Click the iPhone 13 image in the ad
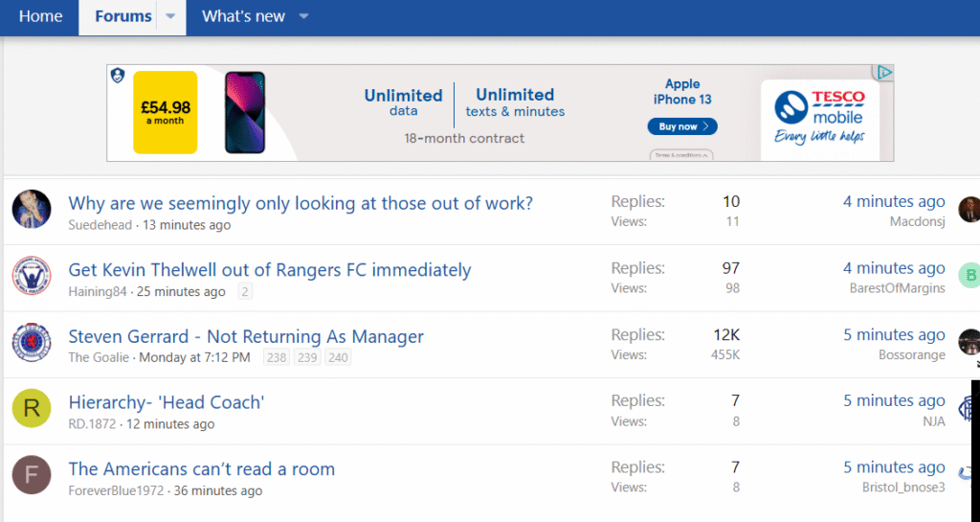 pos(244,112)
